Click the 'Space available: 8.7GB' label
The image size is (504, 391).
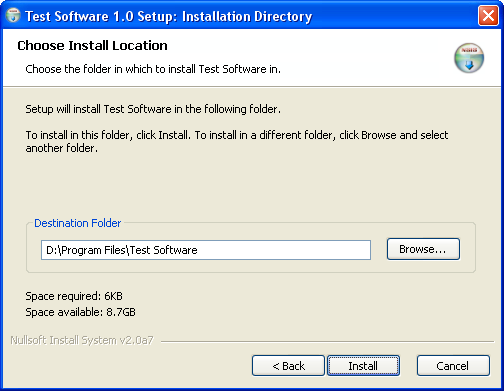point(80,312)
